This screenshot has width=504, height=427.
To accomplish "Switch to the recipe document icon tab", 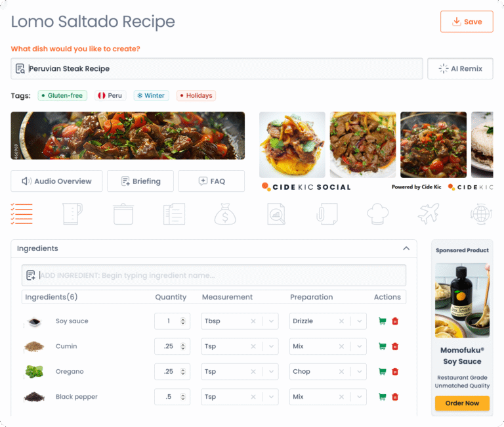I will (174, 214).
